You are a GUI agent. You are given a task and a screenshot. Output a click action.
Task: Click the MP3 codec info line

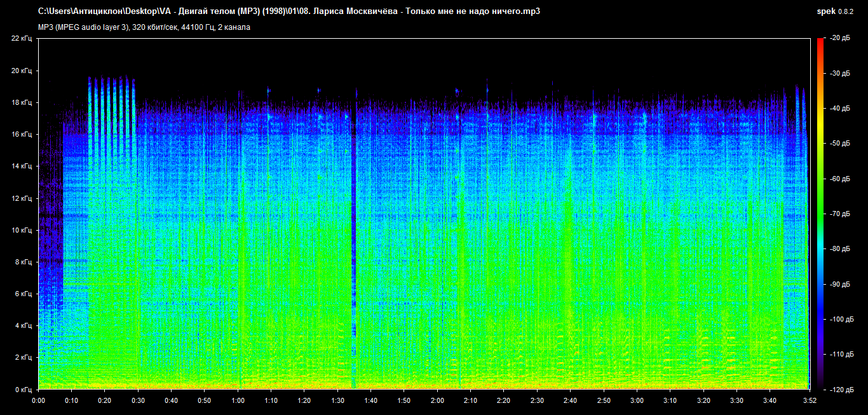pyautogui.click(x=144, y=27)
